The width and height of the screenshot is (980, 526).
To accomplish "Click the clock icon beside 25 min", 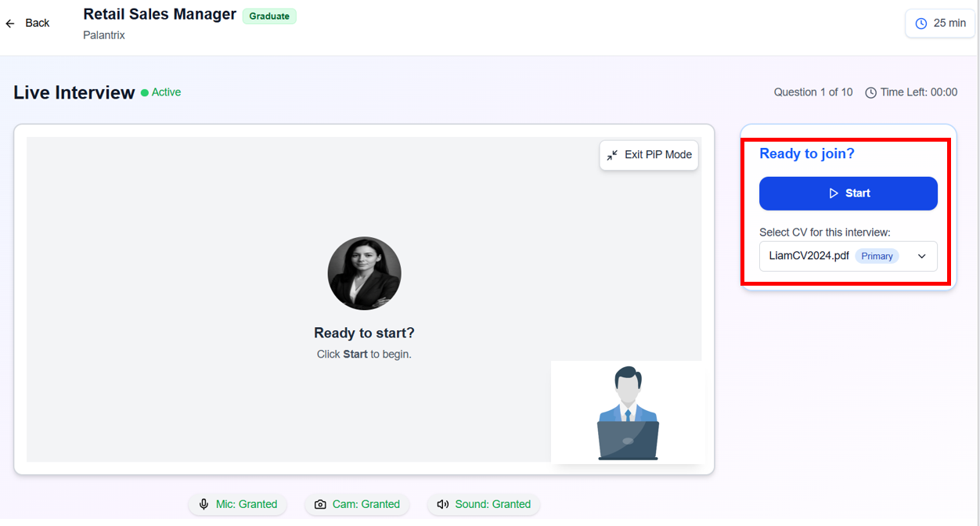I will pos(921,23).
